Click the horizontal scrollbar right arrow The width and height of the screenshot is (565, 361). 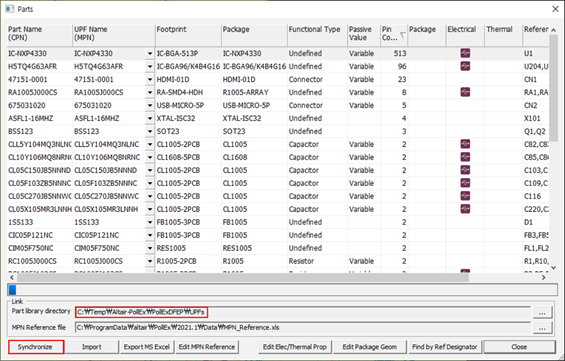coord(544,277)
